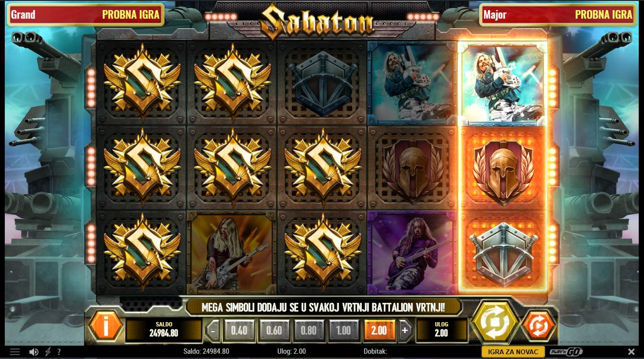Decrease bet with the minus button
644x359 pixels.
(213, 330)
